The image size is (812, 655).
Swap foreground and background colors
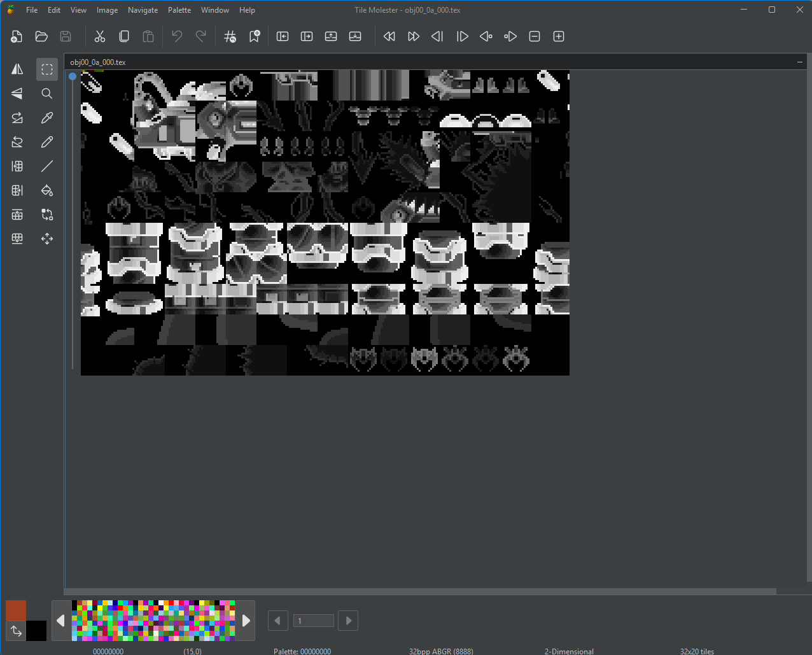tap(16, 631)
